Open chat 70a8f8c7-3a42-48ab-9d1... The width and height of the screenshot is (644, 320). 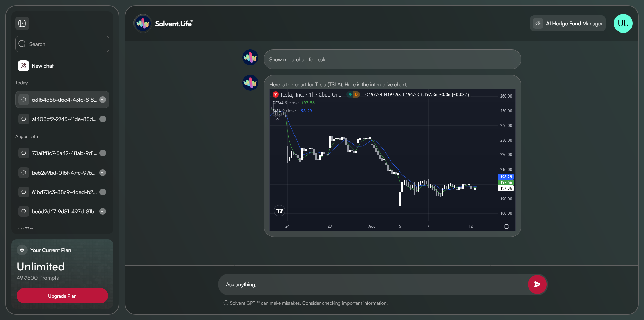point(62,153)
